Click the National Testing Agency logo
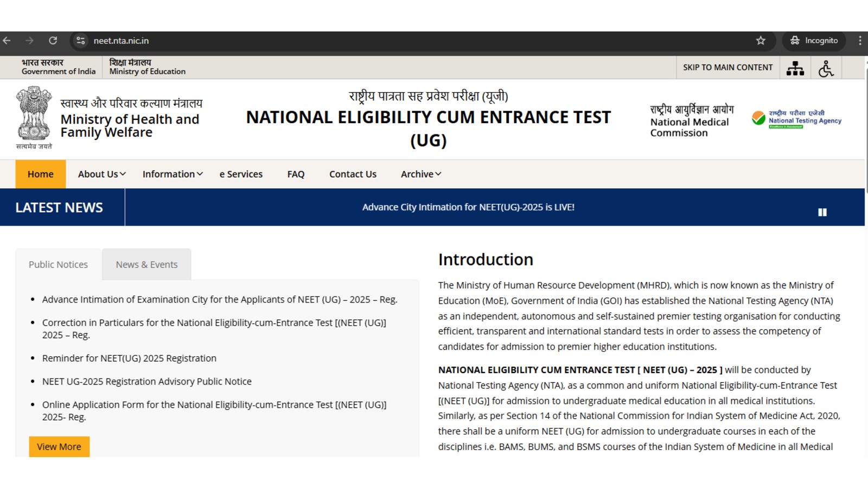868x488 pixels. click(x=796, y=117)
